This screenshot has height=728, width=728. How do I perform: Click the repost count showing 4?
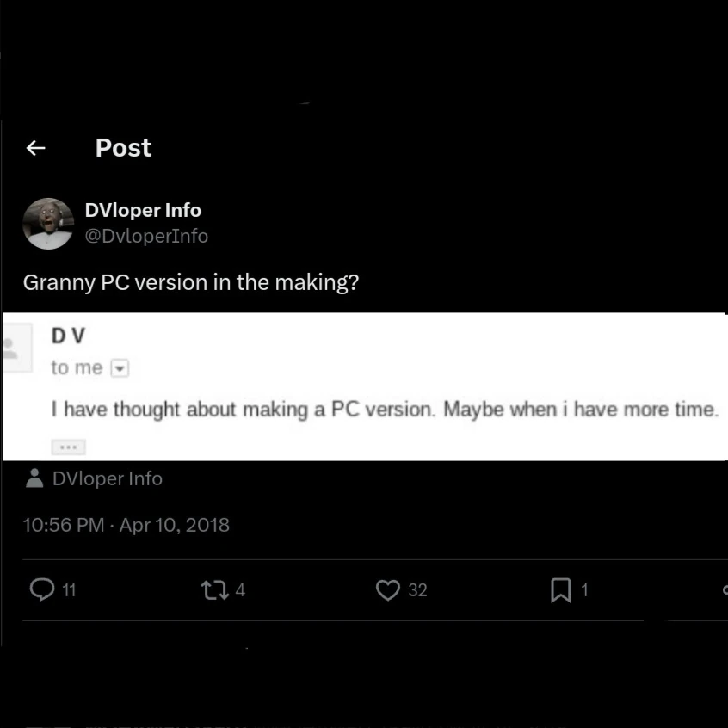pos(240,590)
